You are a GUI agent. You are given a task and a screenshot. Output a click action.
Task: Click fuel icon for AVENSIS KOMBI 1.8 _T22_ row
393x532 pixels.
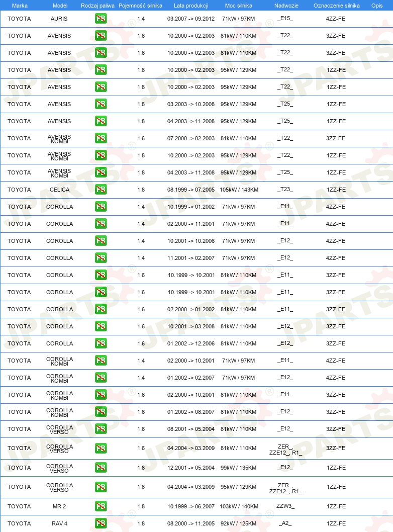pos(101,155)
